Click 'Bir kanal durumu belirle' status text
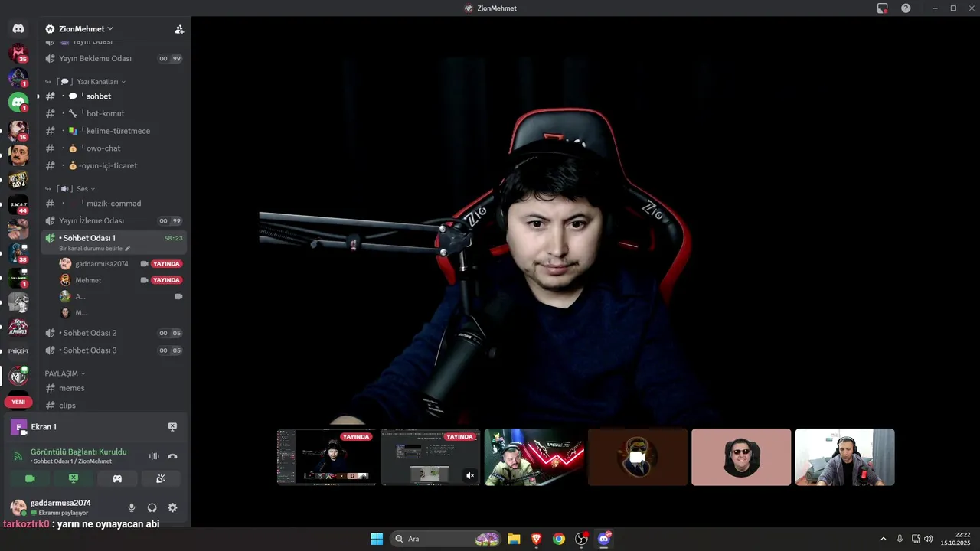Screen dimensions: 980x551 point(90,249)
